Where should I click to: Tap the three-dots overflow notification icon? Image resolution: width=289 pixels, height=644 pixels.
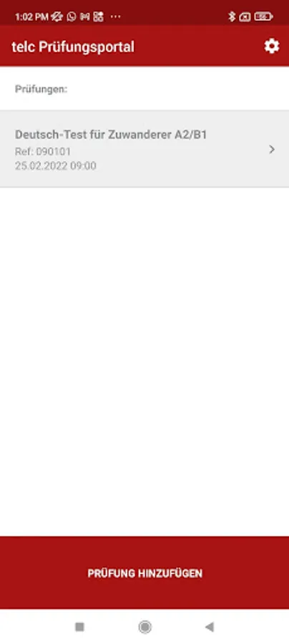[116, 17]
